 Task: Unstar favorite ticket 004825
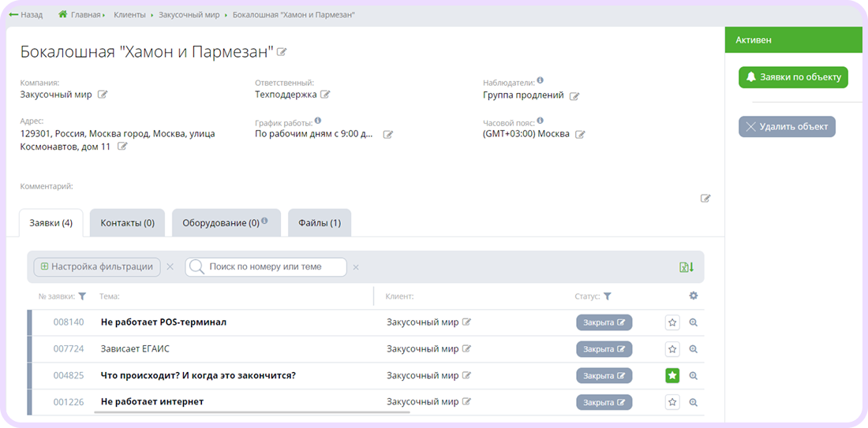672,375
